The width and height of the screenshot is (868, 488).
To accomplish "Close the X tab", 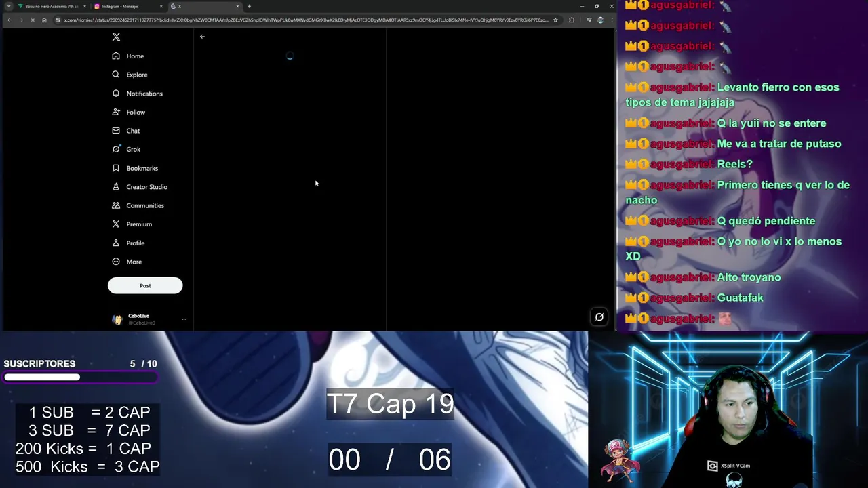I will [x=237, y=6].
